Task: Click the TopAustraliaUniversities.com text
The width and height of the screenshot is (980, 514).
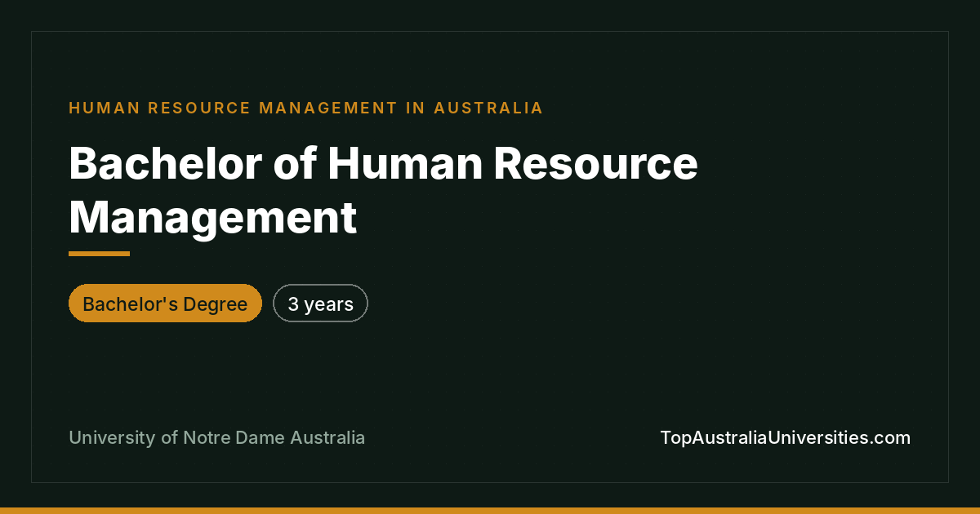Action: 785,437
